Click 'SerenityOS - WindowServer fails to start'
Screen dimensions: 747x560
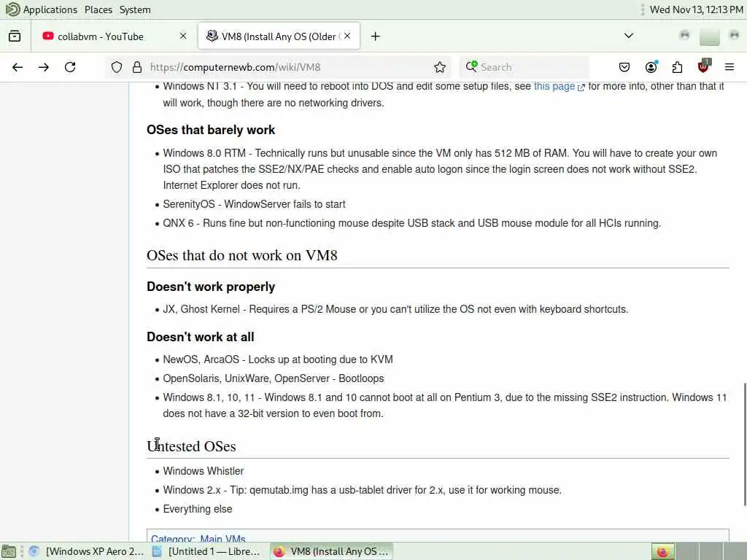tap(255, 204)
